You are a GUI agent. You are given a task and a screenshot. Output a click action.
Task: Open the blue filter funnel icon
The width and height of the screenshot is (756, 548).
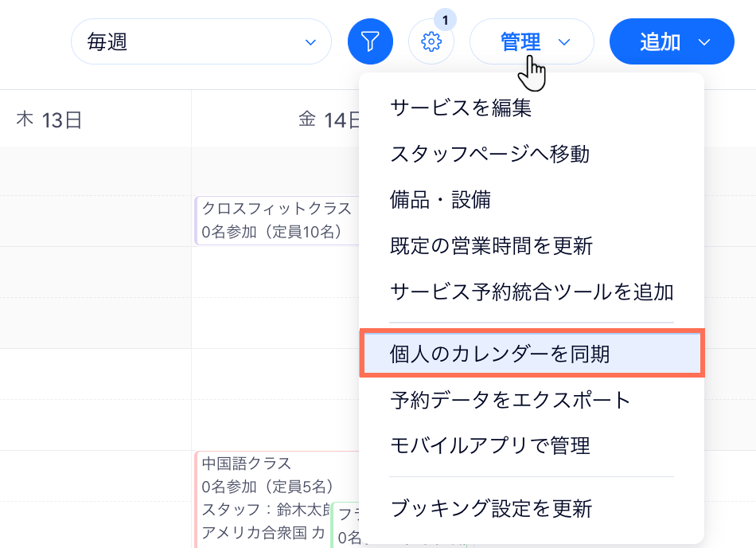(x=370, y=41)
